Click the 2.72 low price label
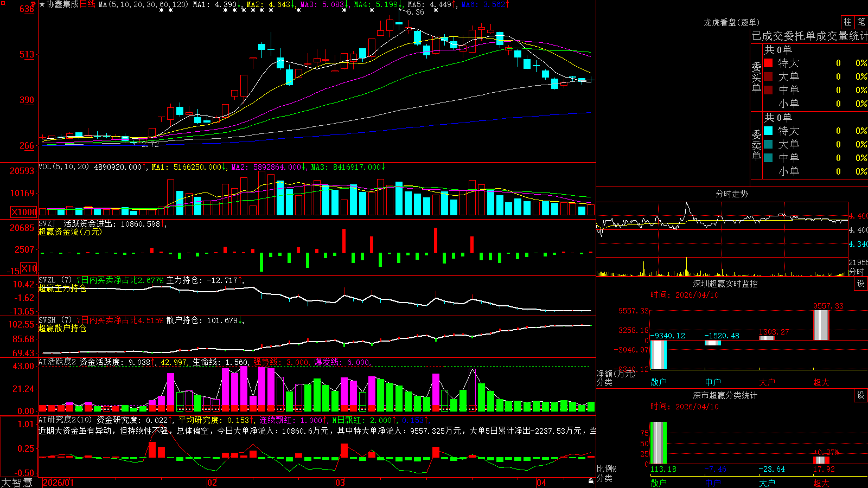Screen dimensions: 868x488 click(x=150, y=144)
